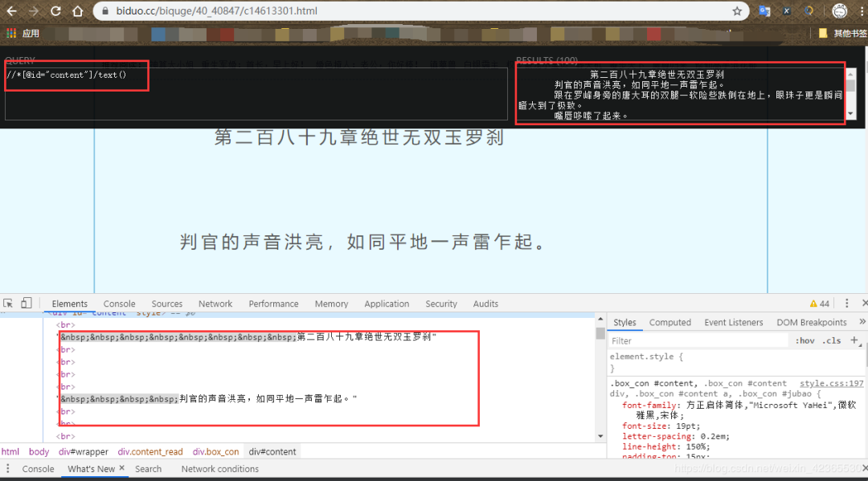Open the translate extension icon
868x481 pixels.
click(764, 11)
